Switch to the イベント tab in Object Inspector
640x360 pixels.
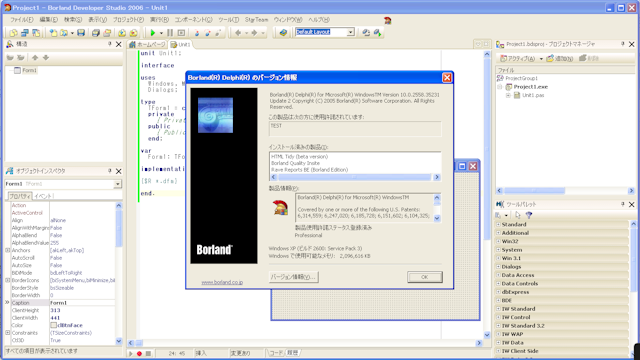[44, 196]
